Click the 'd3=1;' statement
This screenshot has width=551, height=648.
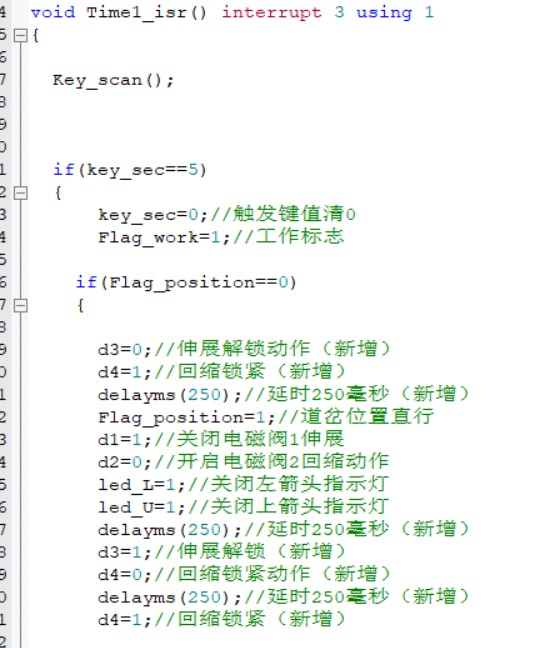coord(125,552)
